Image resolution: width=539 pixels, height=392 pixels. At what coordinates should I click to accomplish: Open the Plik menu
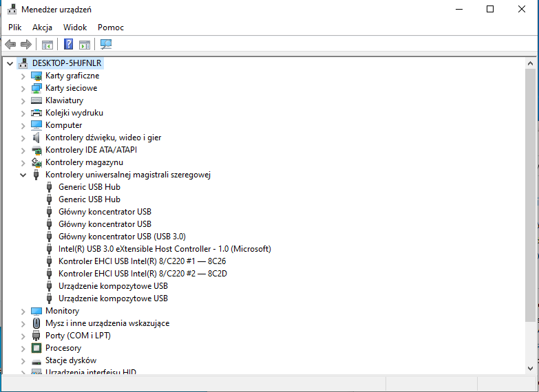[15, 28]
